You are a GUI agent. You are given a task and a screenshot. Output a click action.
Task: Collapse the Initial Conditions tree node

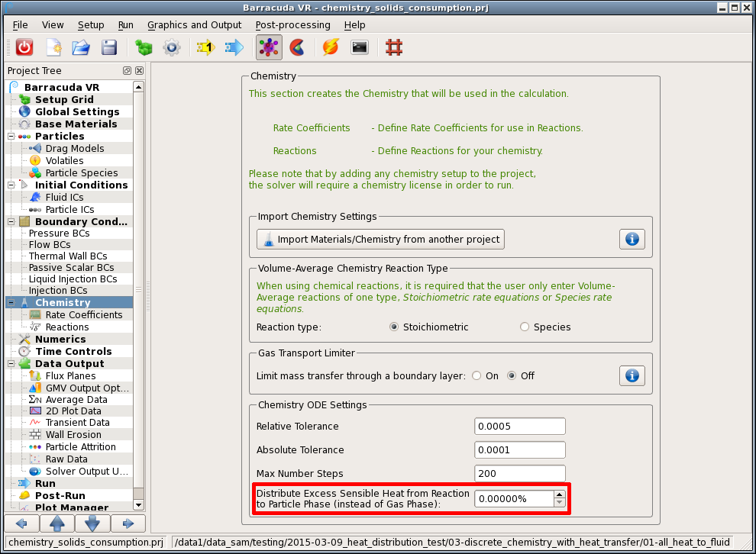pos(11,185)
